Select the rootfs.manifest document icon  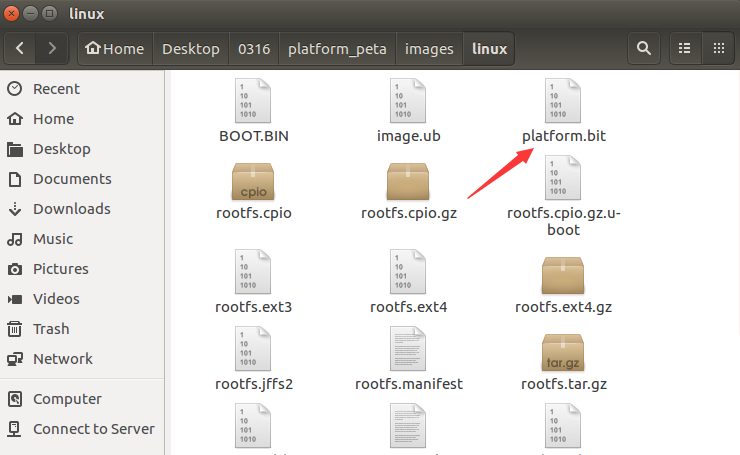[x=408, y=349]
